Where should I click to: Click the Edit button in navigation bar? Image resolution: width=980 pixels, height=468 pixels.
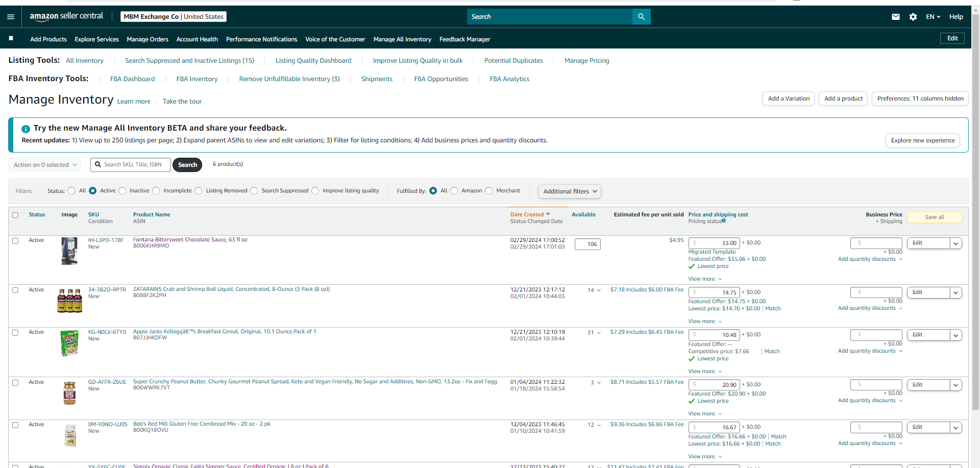pyautogui.click(x=952, y=38)
